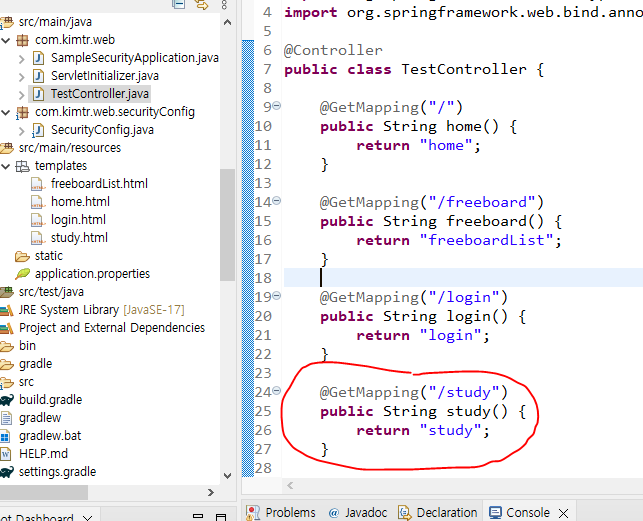This screenshot has width=643, height=521.
Task: Select src/main/resources source folder
Action: click(x=70, y=148)
